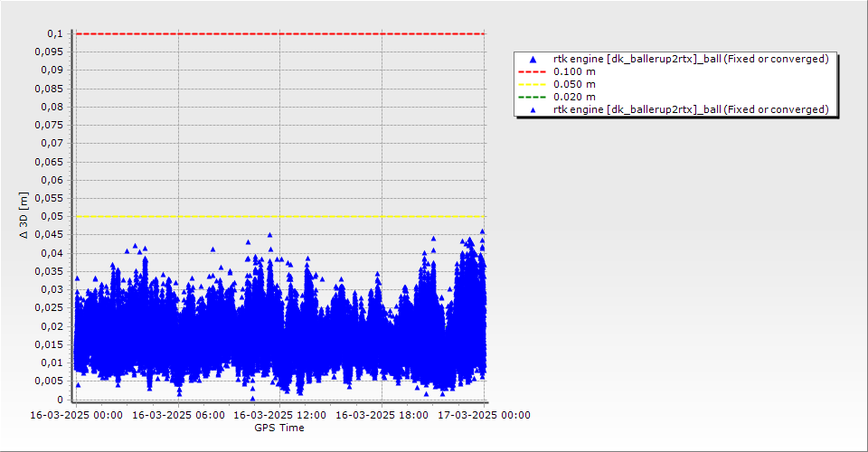Screen dimensions: 868x452
Task: Click the Δ 3D [m] axis title
Action: [x=24, y=215]
